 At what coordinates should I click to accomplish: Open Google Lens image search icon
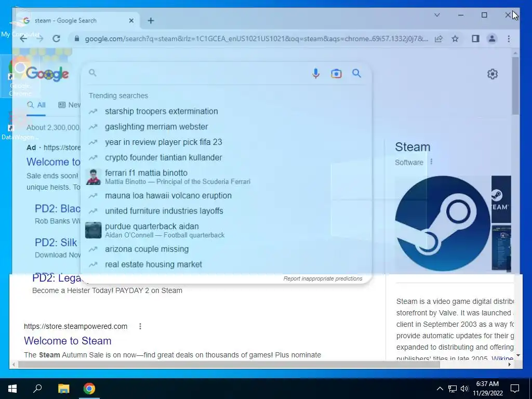tap(336, 74)
